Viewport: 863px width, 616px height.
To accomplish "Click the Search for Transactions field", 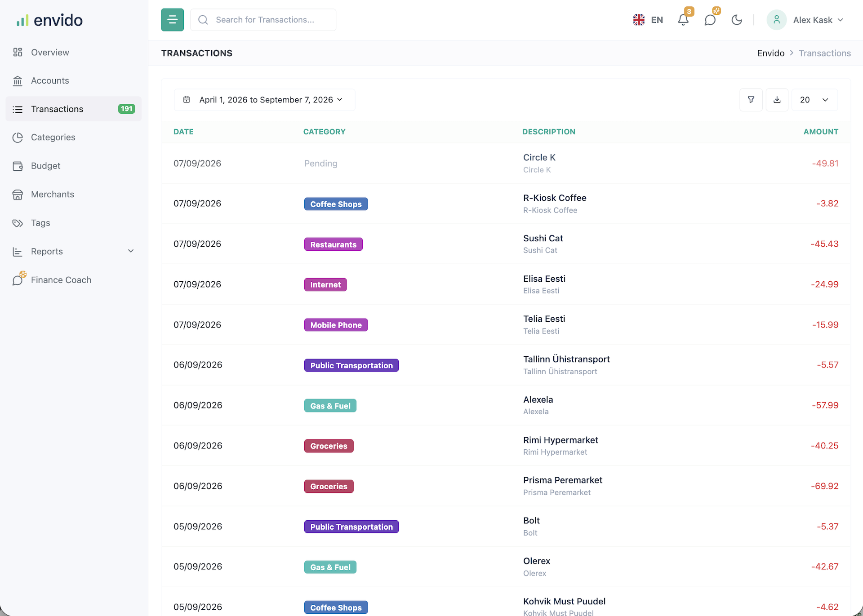I will tap(263, 20).
